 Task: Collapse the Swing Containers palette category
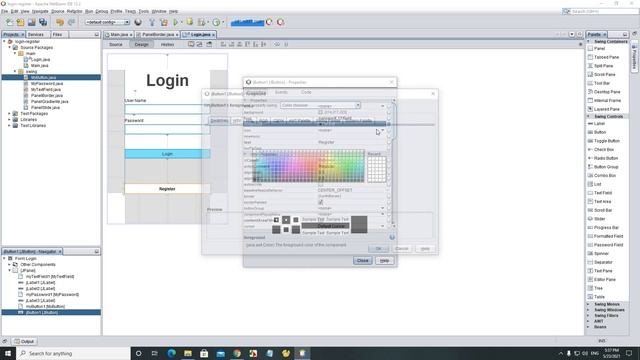click(589, 42)
